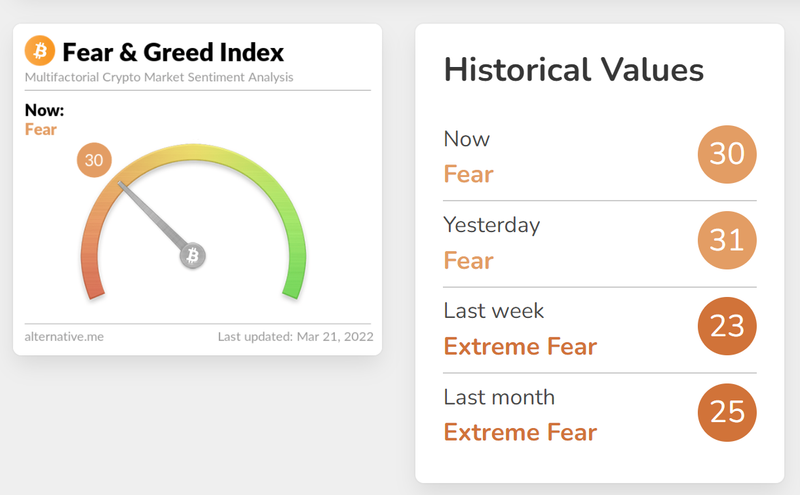
Task: Click the orange Bitcoin logo icon
Action: point(40,51)
